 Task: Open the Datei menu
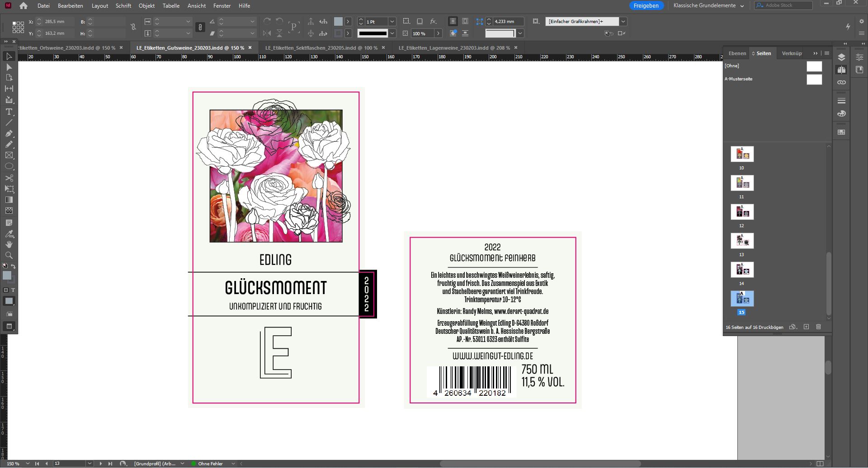tap(43, 6)
